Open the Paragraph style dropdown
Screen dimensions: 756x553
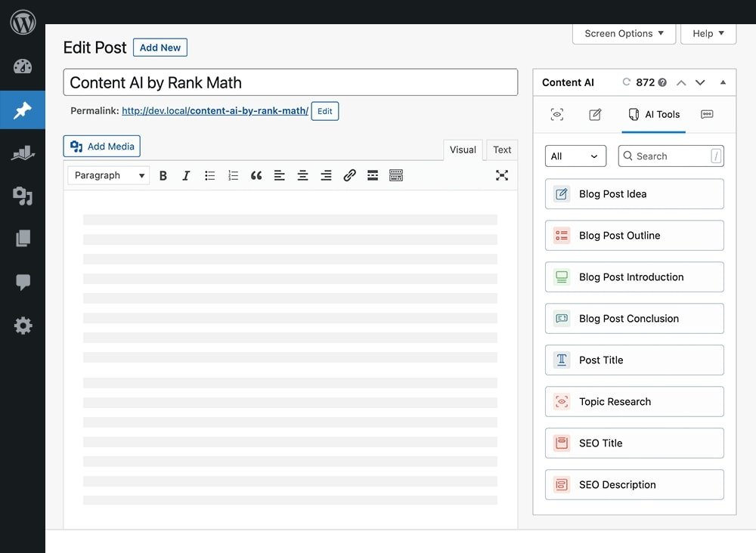(x=107, y=175)
